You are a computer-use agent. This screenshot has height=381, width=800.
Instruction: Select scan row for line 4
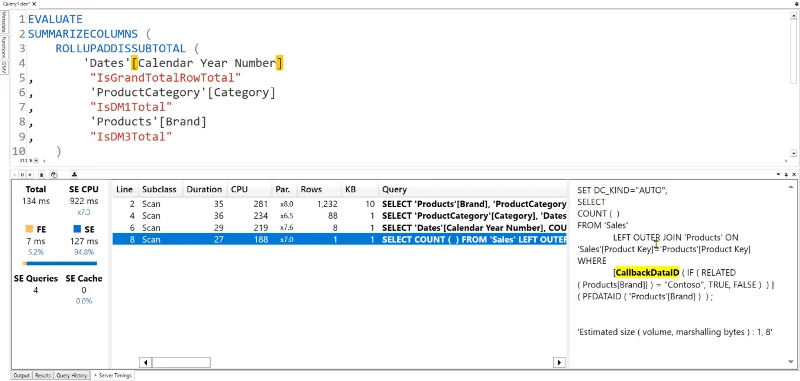pyautogui.click(x=340, y=216)
